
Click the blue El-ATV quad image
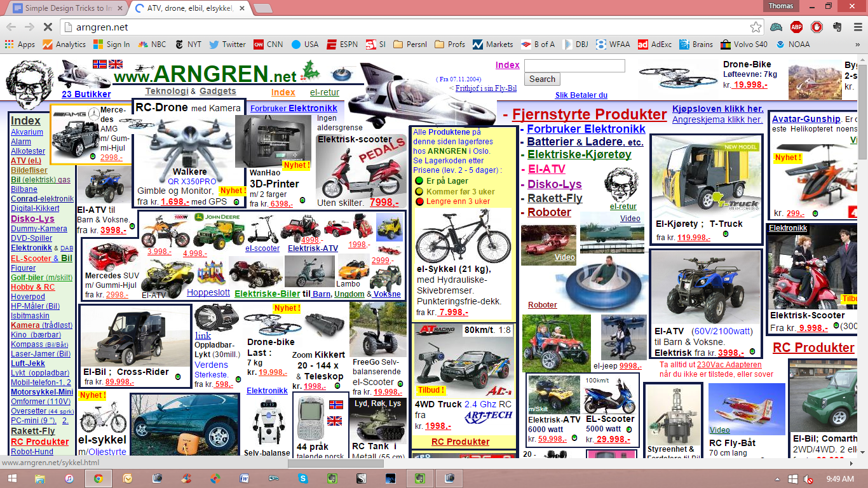[x=706, y=287]
